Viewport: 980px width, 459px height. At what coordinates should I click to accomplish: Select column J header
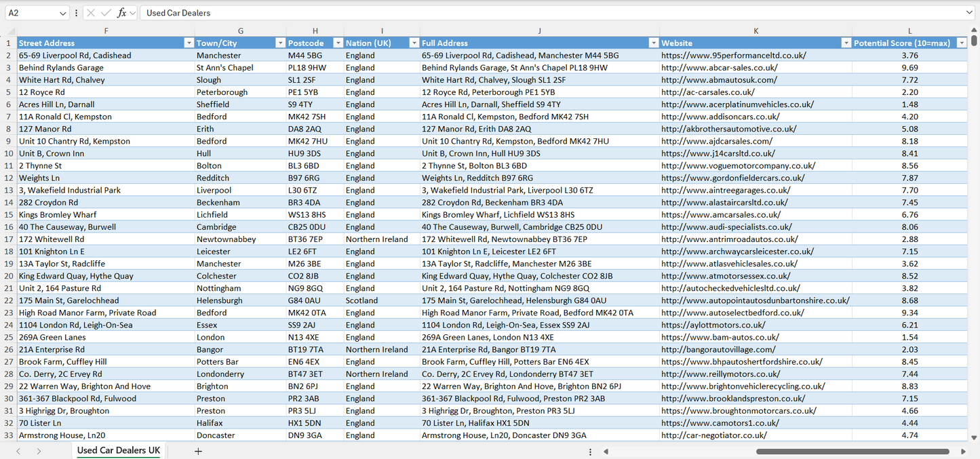point(539,31)
